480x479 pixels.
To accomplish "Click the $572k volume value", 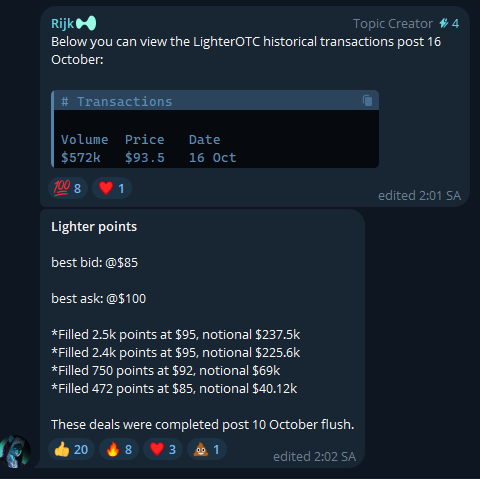I will (81, 157).
